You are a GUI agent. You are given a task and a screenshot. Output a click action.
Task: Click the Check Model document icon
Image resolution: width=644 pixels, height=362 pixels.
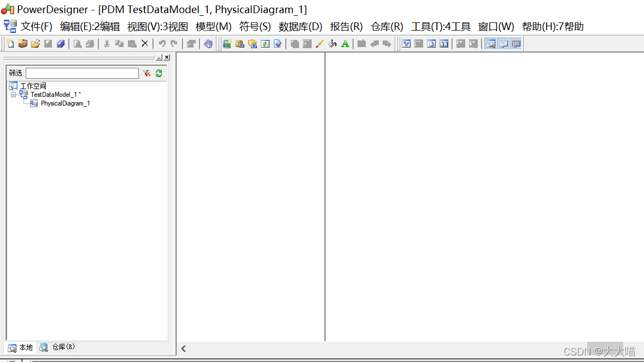278,44
